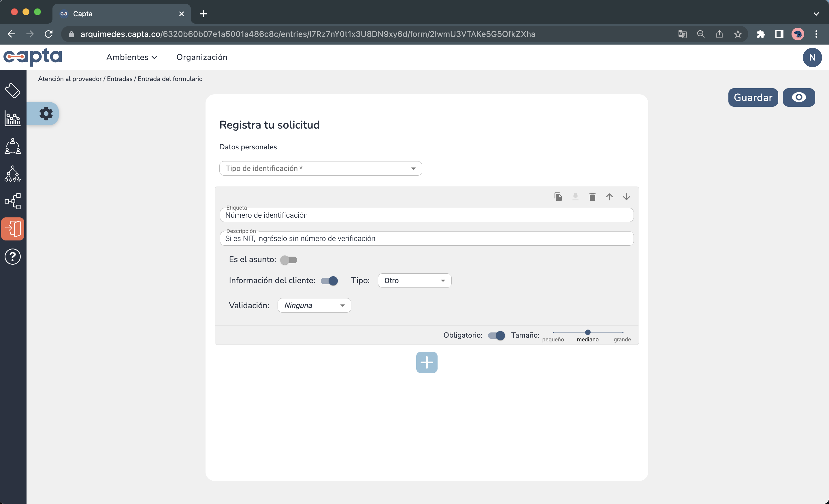The image size is (829, 504).
Task: Move the field down with the arrow
Action: click(x=626, y=197)
